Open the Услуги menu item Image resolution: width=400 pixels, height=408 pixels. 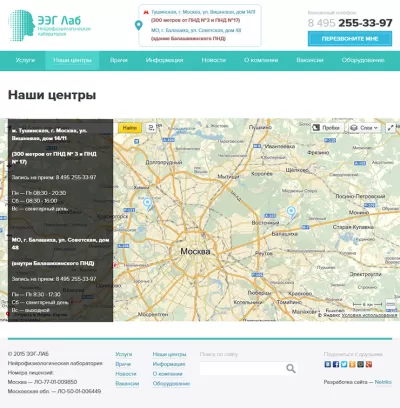point(25,60)
